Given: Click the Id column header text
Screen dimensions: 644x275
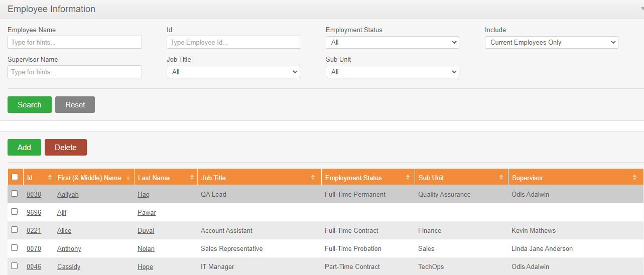Looking at the screenshot, I should [30, 178].
